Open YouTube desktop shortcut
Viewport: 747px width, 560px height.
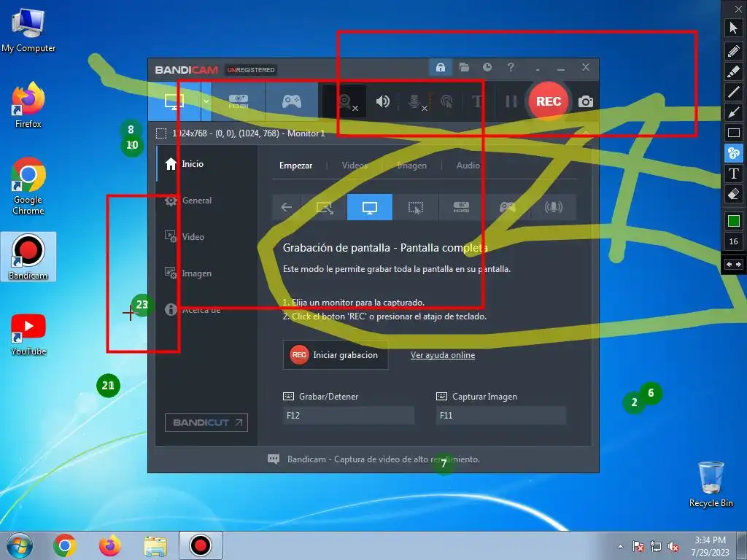click(x=28, y=335)
